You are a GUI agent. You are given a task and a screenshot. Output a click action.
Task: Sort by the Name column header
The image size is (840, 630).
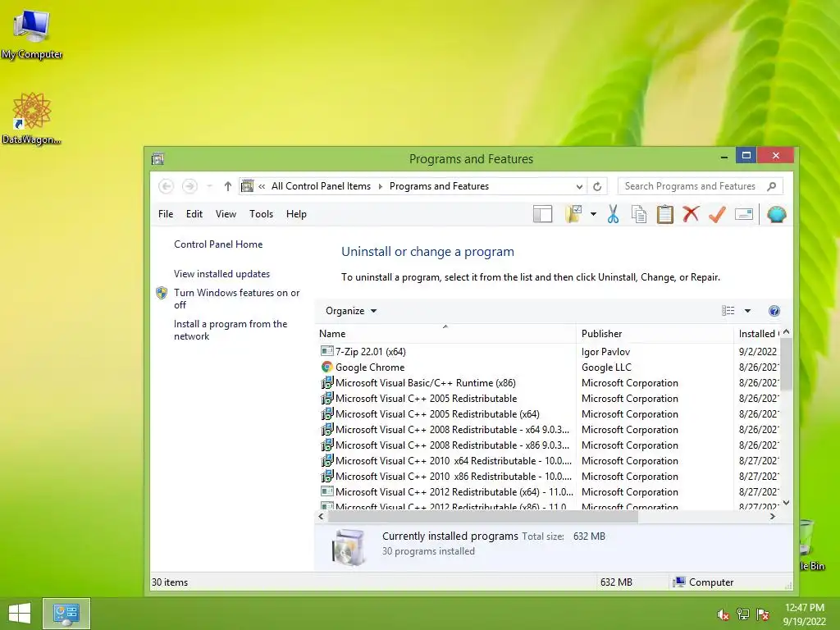coord(445,334)
